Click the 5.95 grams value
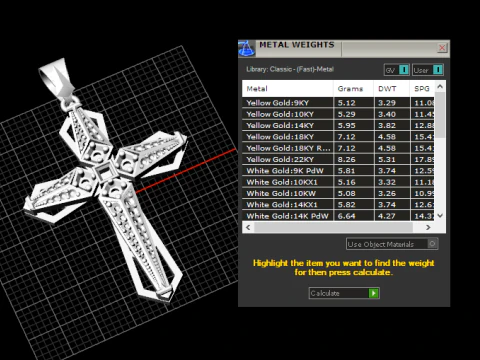Image resolution: width=480 pixels, height=360 pixels. click(347, 126)
